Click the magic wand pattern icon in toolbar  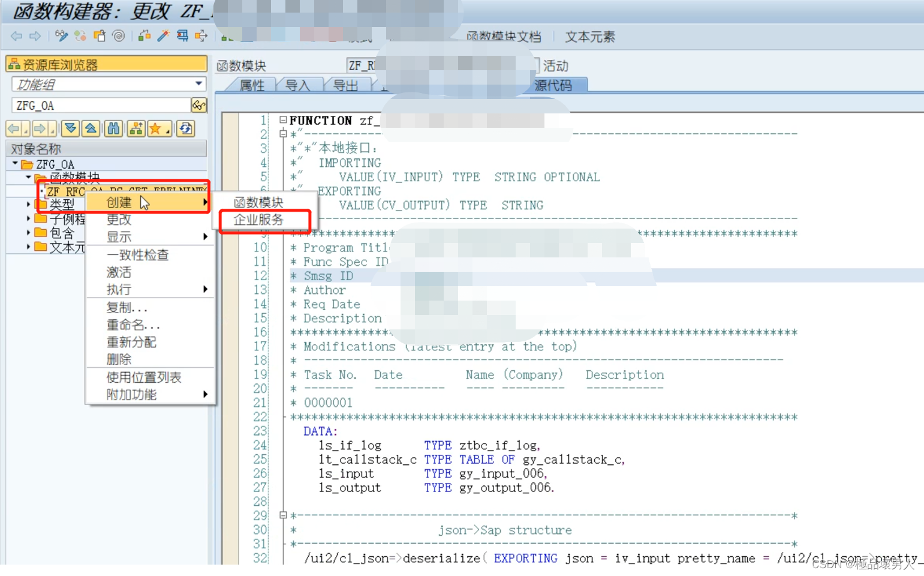point(162,36)
